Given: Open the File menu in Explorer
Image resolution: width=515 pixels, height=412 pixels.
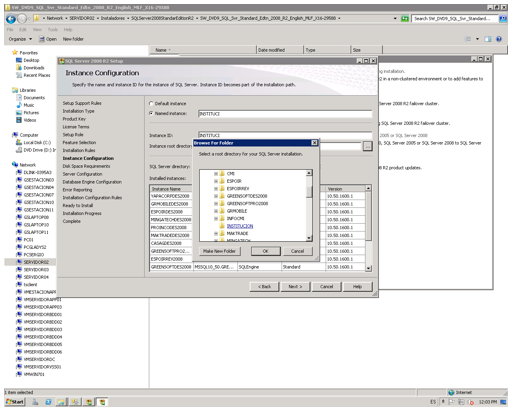Looking at the screenshot, I should point(10,29).
